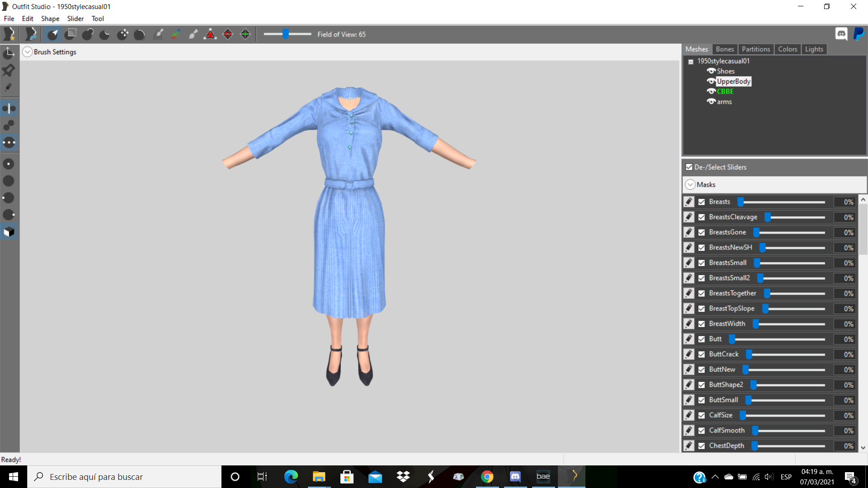868x488 pixels.
Task: Toggle the cube lighting view icon
Action: click(x=9, y=232)
